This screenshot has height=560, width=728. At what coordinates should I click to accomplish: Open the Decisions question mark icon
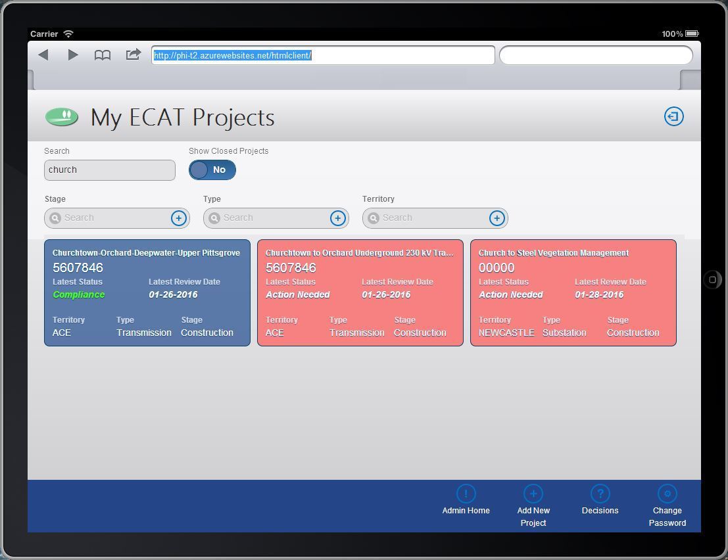click(x=600, y=494)
